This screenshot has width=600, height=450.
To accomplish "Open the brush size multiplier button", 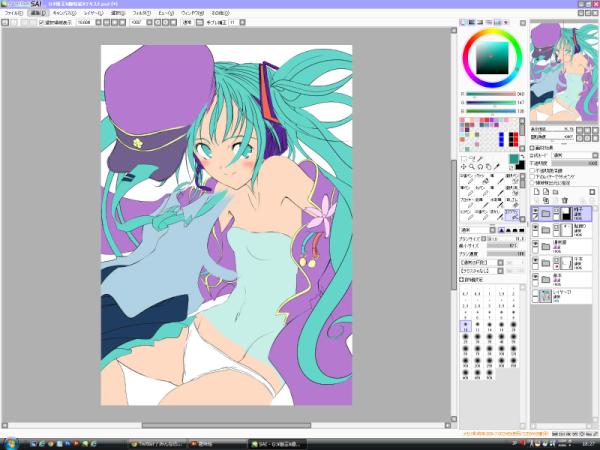I will point(484,239).
